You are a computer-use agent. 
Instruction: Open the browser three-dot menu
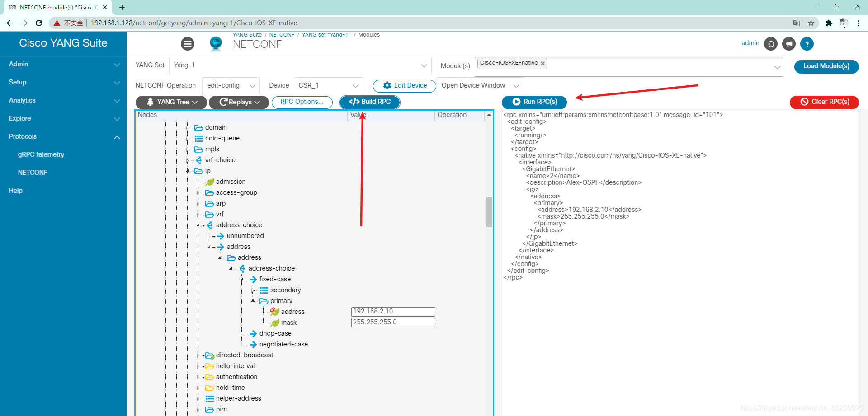click(858, 23)
